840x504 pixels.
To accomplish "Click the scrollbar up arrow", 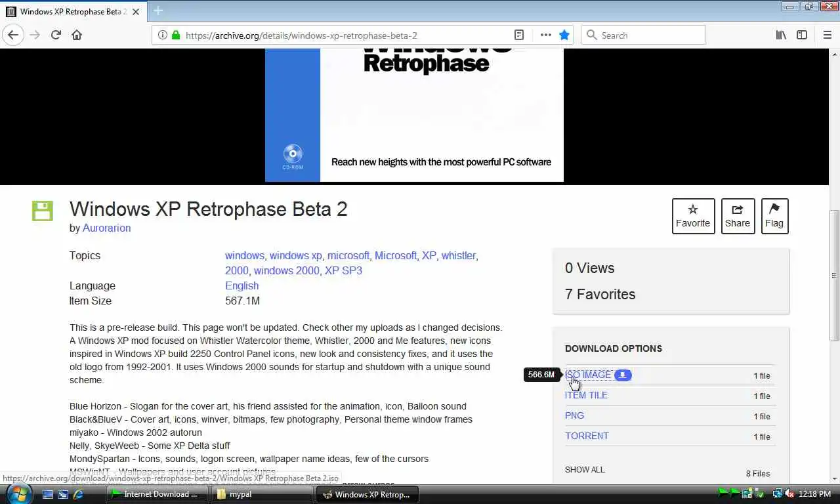I will coord(834,54).
